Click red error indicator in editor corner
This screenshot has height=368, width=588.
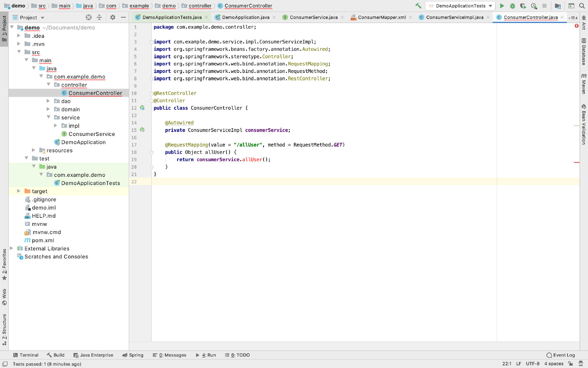[576, 26]
